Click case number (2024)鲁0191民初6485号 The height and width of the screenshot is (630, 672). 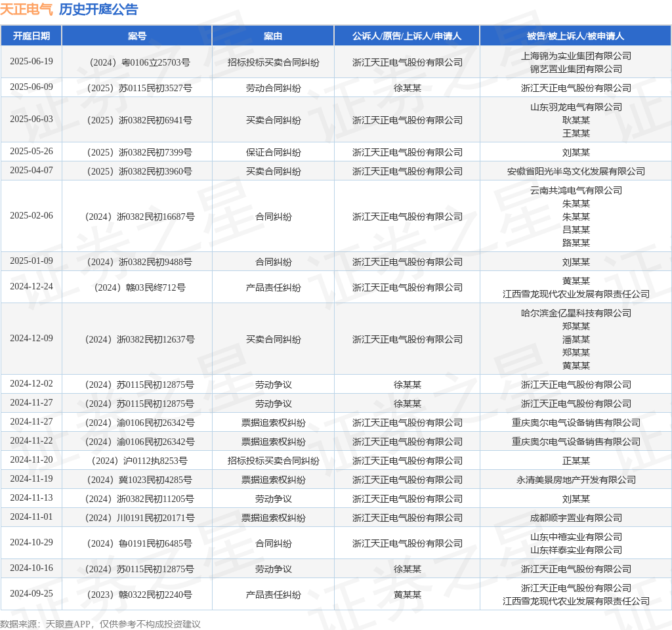[x=137, y=543]
